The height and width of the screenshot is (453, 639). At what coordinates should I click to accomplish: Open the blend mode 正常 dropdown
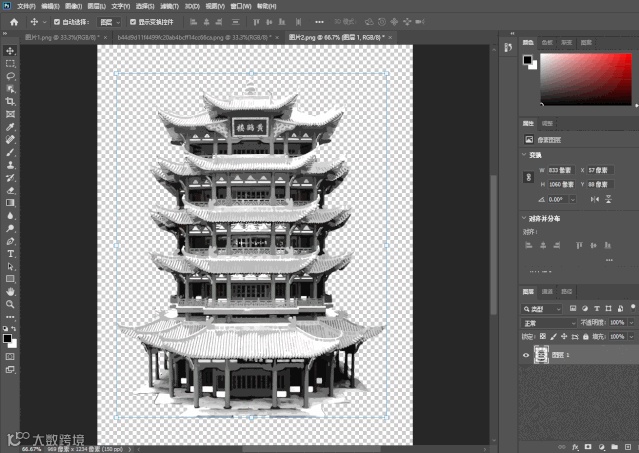pyautogui.click(x=549, y=323)
